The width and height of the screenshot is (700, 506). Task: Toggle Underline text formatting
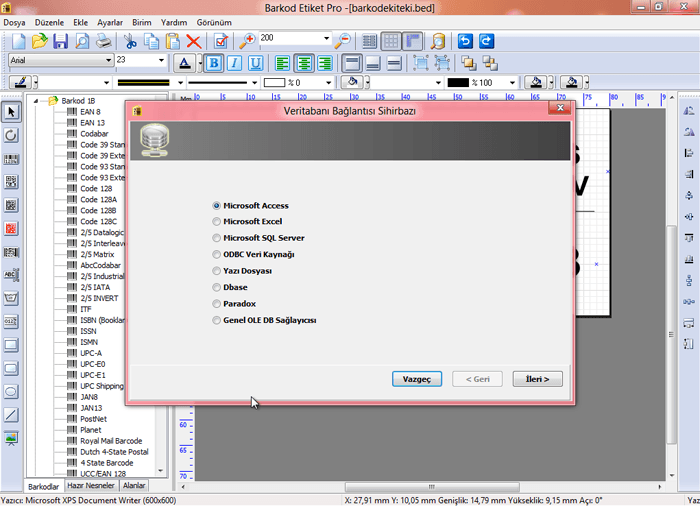coord(255,63)
